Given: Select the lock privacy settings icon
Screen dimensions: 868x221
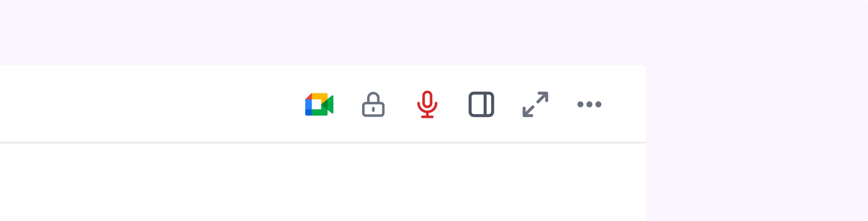Looking at the screenshot, I should tap(373, 104).
